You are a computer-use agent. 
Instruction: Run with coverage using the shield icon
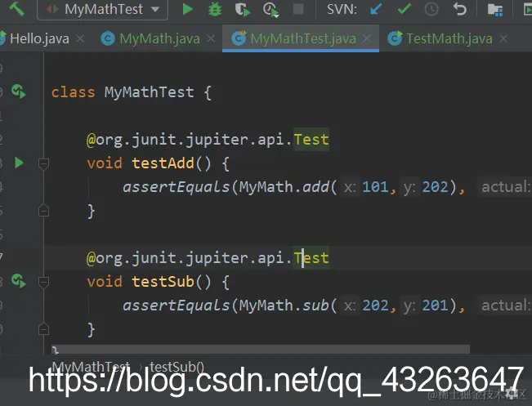click(243, 10)
